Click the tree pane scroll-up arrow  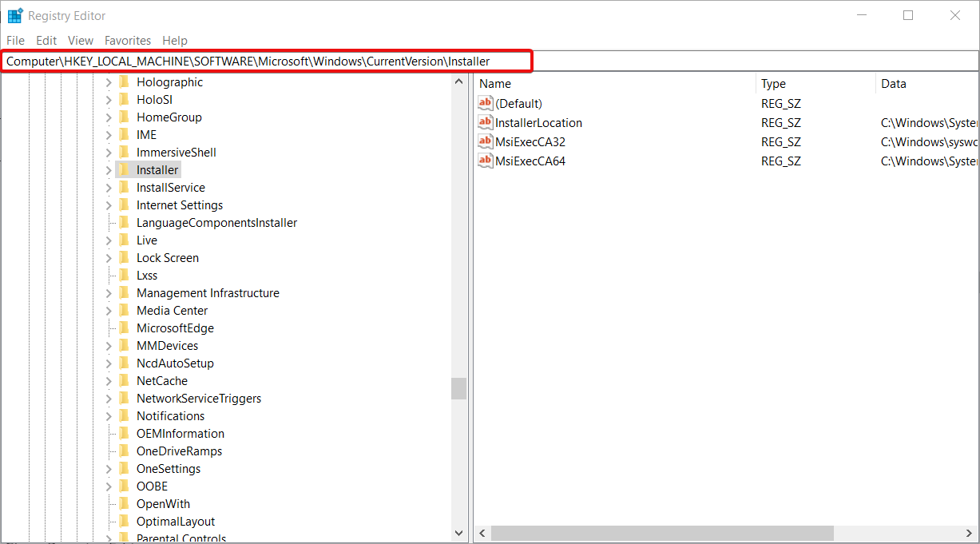[458, 81]
